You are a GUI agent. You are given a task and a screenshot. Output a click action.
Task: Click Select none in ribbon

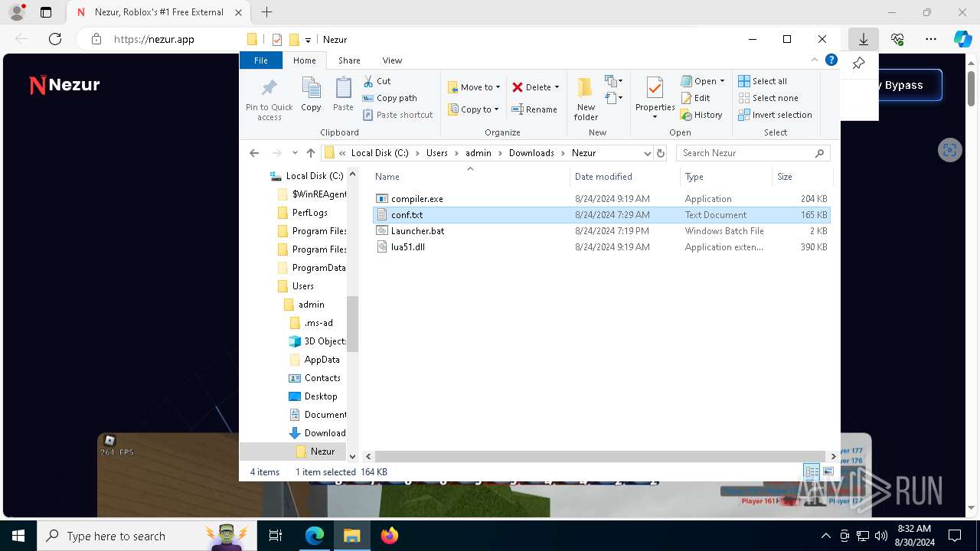[x=768, y=98]
